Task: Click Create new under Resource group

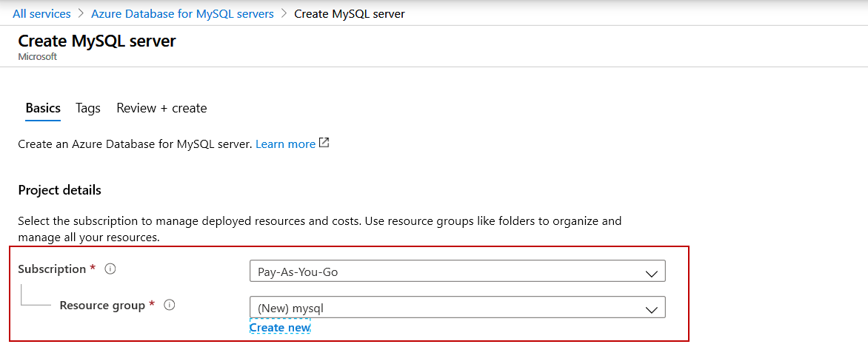Action: point(280,328)
